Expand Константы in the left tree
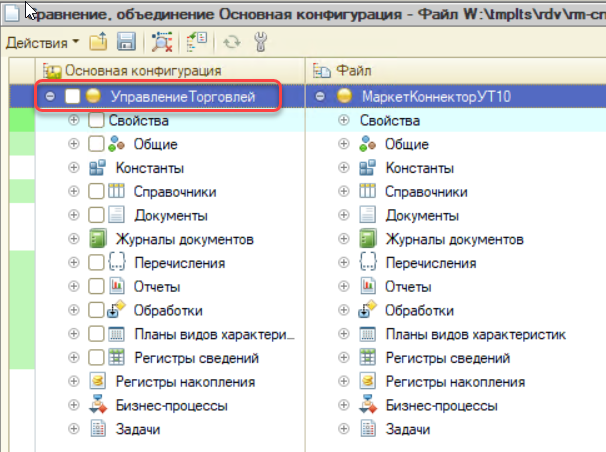This screenshot has width=606, height=452. coord(73,168)
